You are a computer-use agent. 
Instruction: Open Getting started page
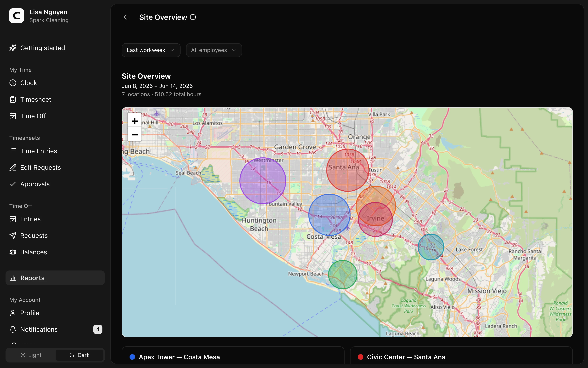click(x=55, y=48)
